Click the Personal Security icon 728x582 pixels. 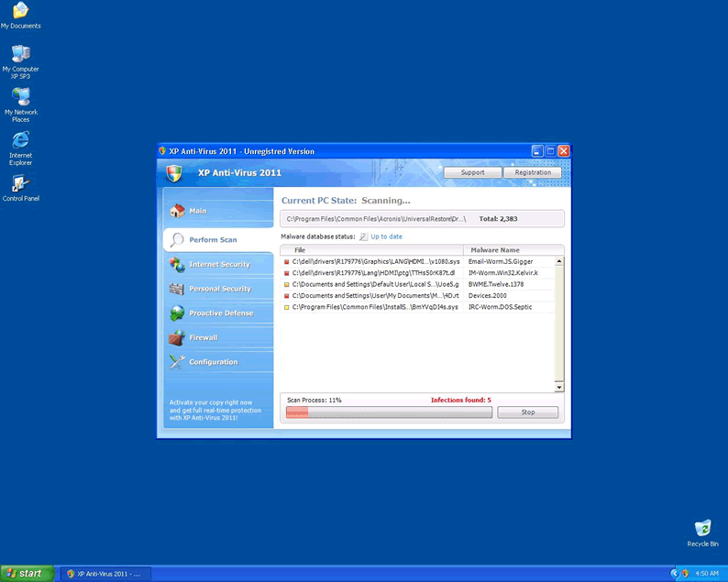pos(177,289)
